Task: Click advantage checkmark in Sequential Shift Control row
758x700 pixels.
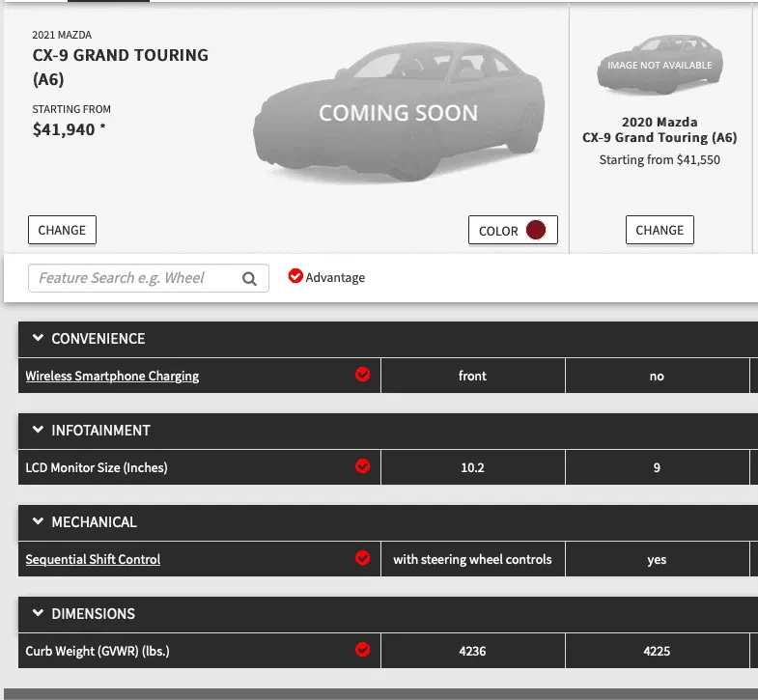Action: pyautogui.click(x=362, y=558)
